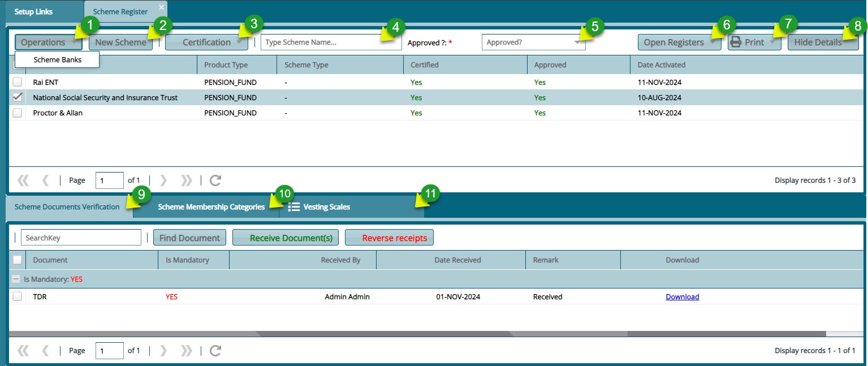
Task: Refresh the scheme register grid
Action: (214, 180)
